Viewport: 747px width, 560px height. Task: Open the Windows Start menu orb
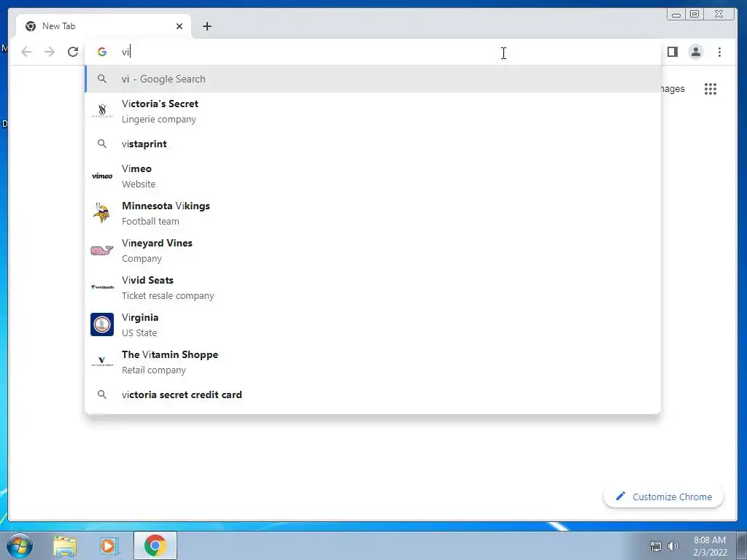point(20,545)
